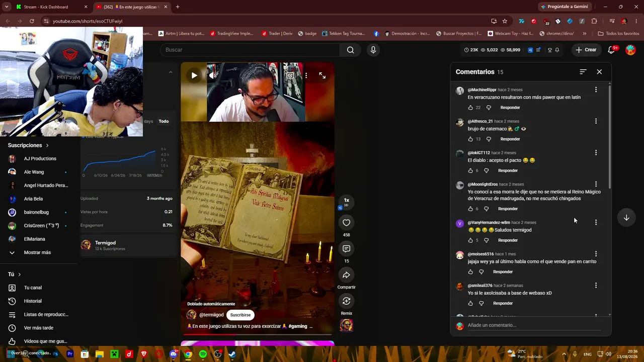The image size is (644, 362).
Task: Reply to the @MoonlightEros comment
Action: tap(508, 209)
